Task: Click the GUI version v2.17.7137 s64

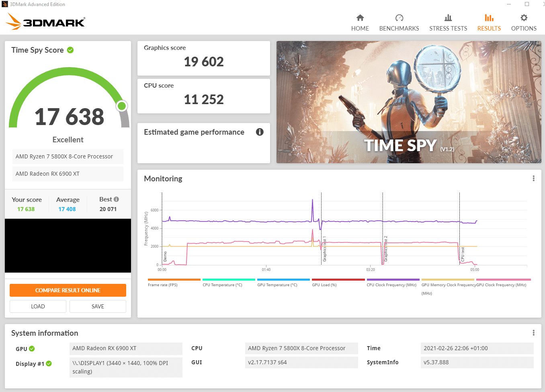Action: pyautogui.click(x=301, y=362)
